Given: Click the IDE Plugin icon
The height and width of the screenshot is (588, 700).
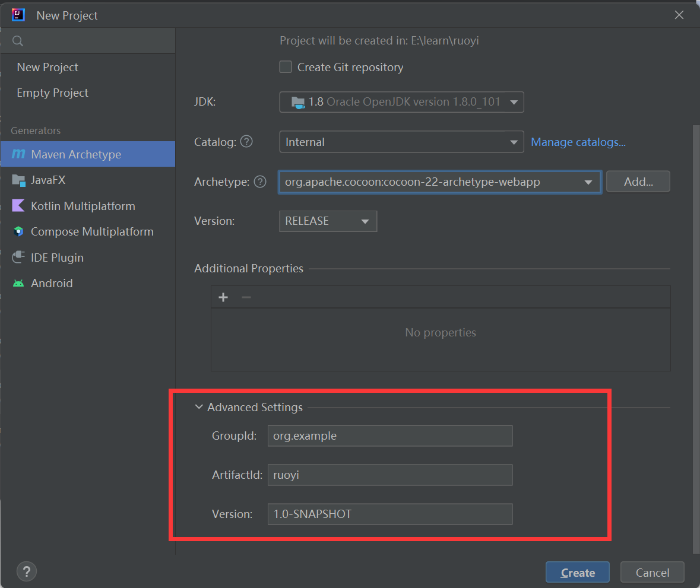Looking at the screenshot, I should tap(18, 258).
